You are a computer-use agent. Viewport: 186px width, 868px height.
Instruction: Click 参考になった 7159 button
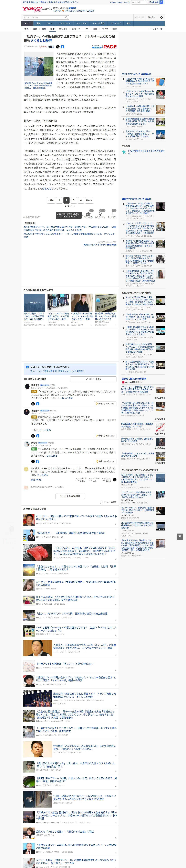point(105,404)
